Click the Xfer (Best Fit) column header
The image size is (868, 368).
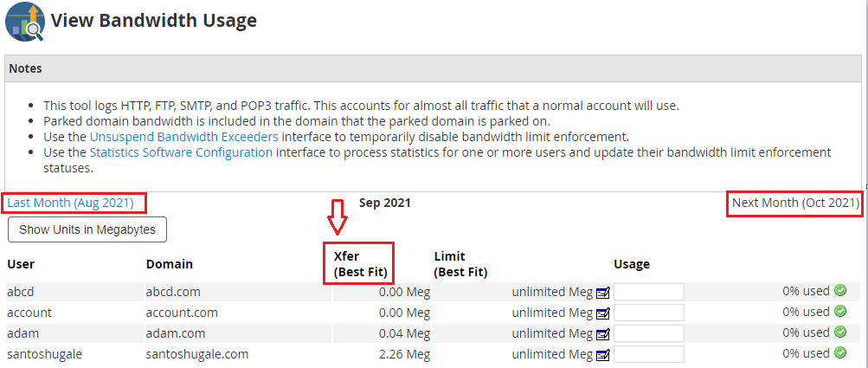click(x=360, y=264)
